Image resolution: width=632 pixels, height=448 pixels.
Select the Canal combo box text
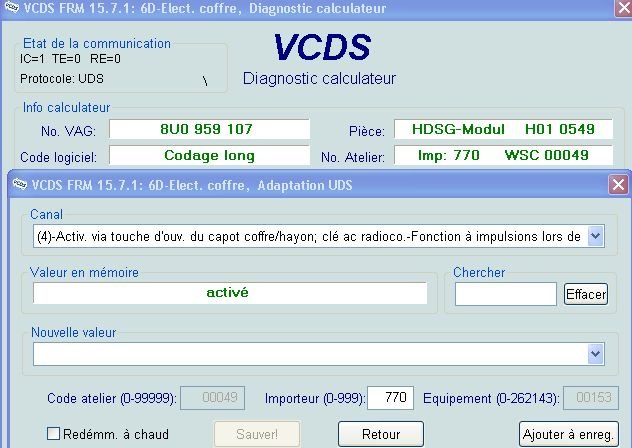tap(310, 236)
